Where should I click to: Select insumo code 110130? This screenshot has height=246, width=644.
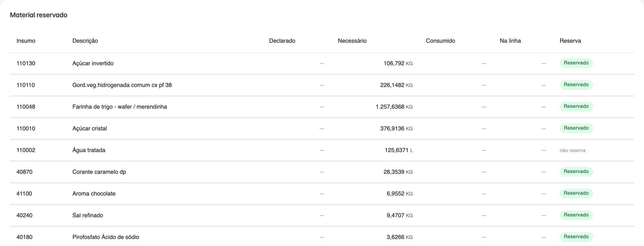coord(26,63)
